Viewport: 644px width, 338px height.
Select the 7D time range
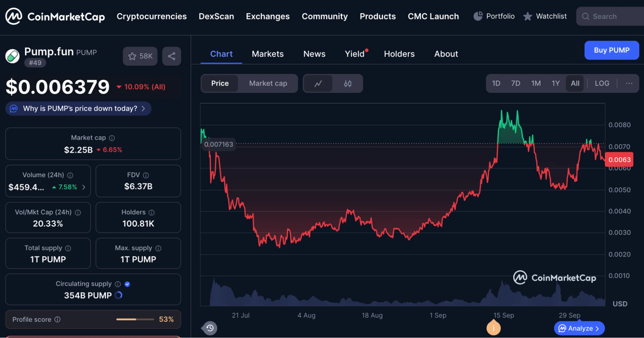click(515, 83)
